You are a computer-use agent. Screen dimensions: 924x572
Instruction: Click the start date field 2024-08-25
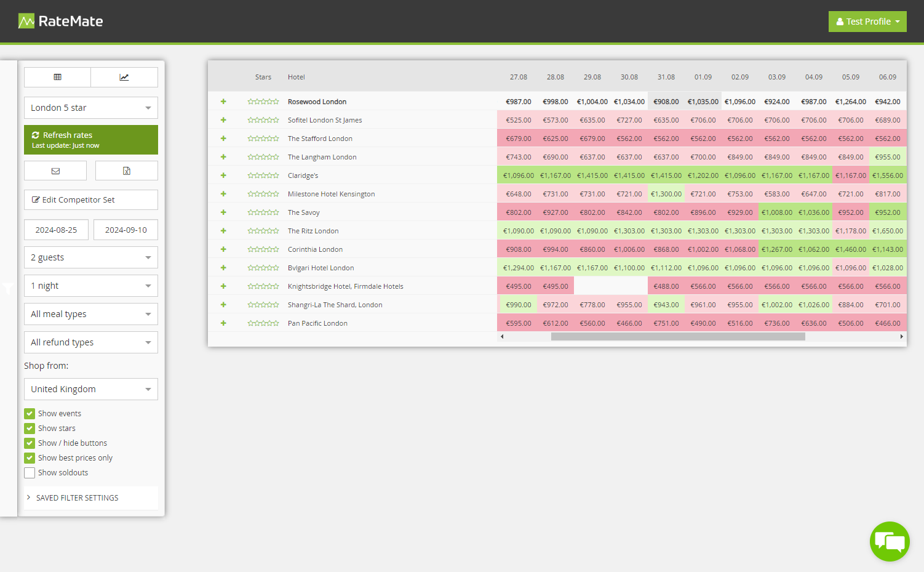(56, 230)
